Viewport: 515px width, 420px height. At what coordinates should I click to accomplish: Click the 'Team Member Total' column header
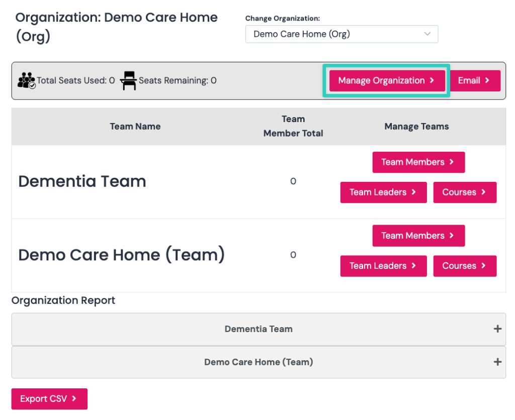pos(293,126)
